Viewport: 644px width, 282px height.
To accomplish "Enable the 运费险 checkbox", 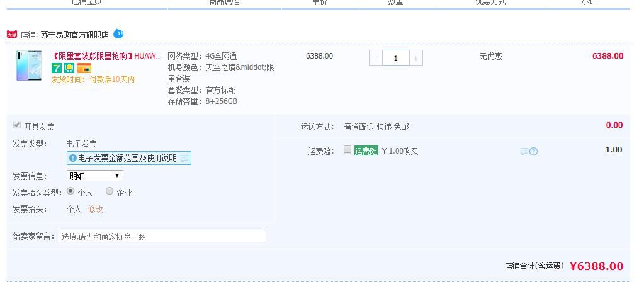I will [347, 149].
